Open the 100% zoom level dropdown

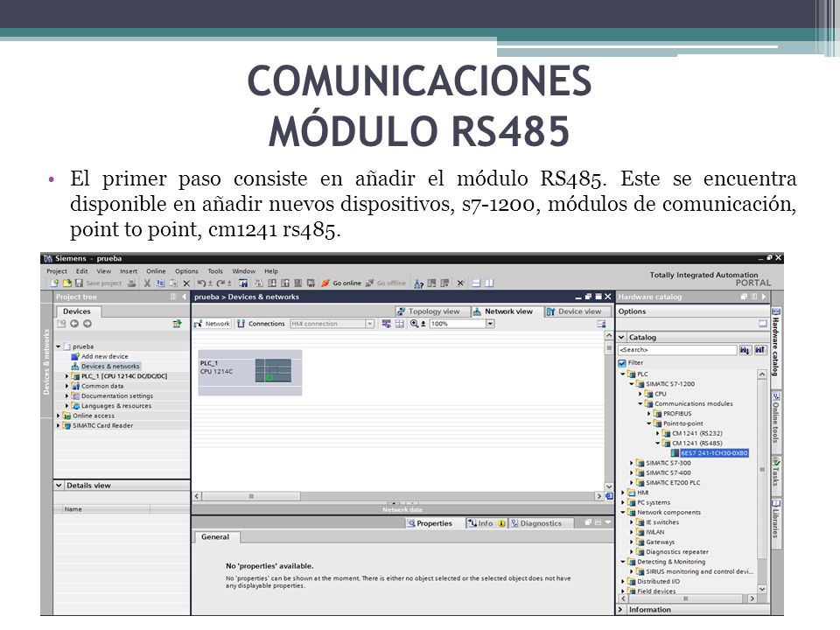(x=490, y=324)
